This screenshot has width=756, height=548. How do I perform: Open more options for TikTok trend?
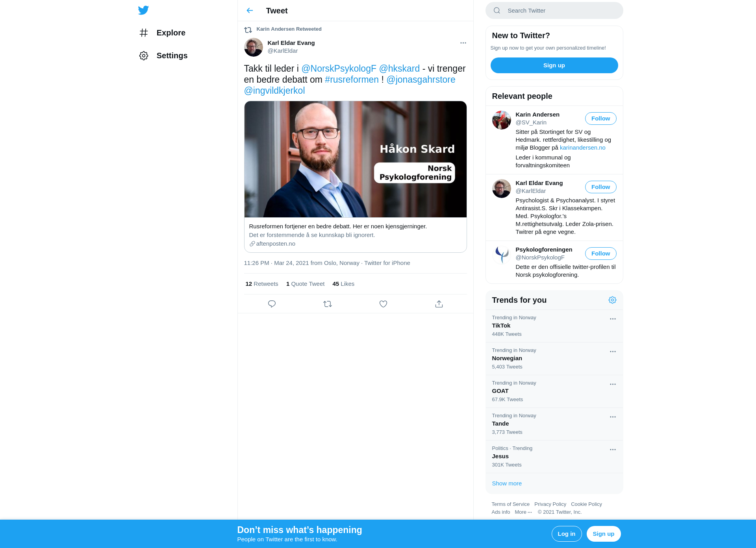point(613,319)
